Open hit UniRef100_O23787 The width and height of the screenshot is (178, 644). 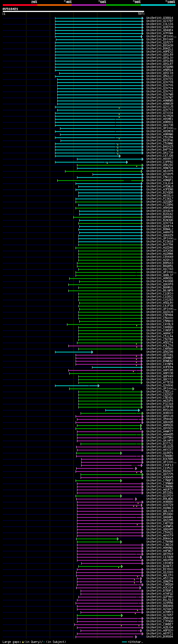[160, 21]
